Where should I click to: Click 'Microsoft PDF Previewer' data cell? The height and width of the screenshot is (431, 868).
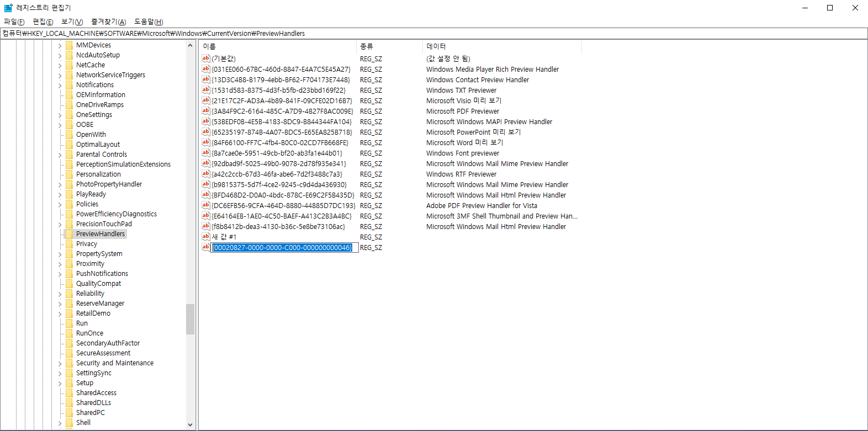pos(463,111)
